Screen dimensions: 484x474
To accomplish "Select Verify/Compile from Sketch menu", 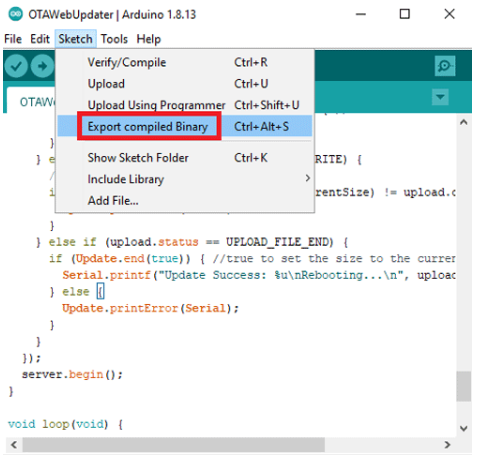I will pos(185,62).
